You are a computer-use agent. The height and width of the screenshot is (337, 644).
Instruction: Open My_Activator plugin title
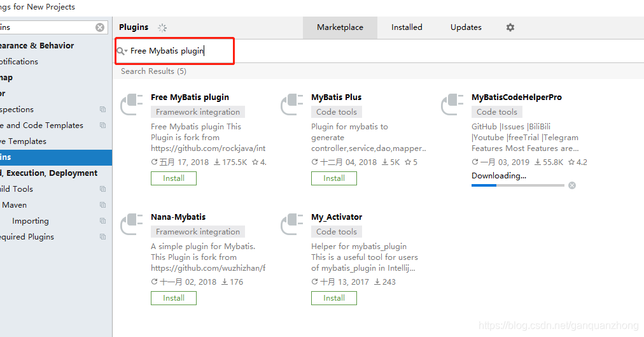(337, 217)
